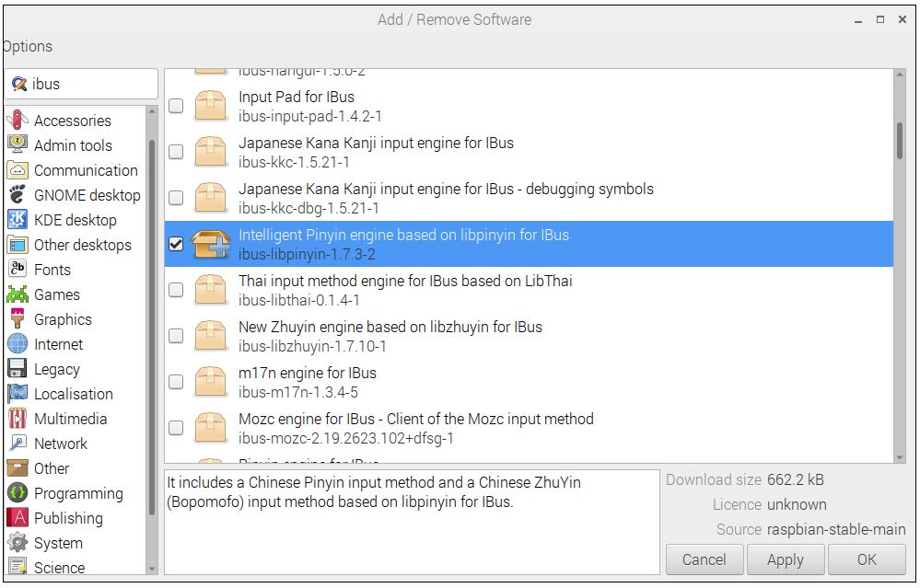The width and height of the screenshot is (920, 588).
Task: Click the category list scrollbar thumb
Action: click(152, 328)
